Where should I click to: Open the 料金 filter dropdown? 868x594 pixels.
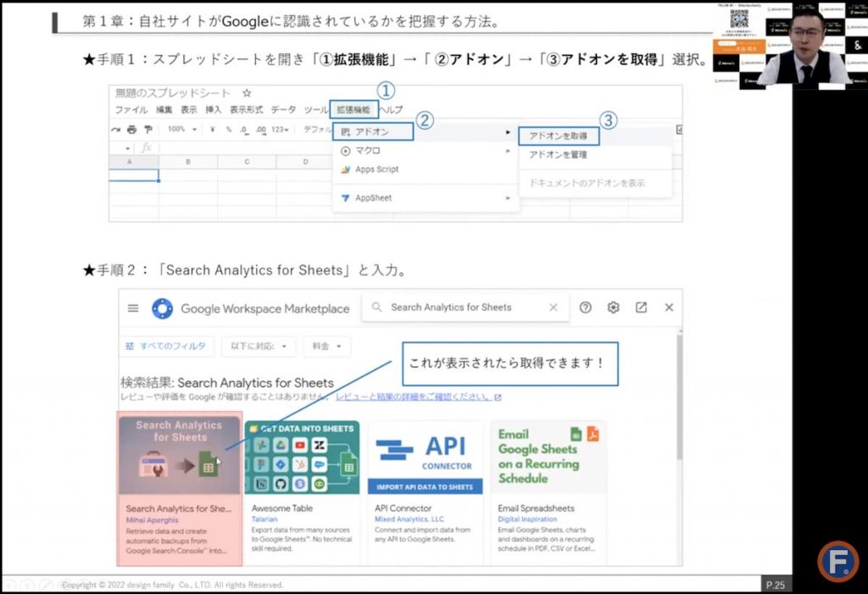point(326,347)
